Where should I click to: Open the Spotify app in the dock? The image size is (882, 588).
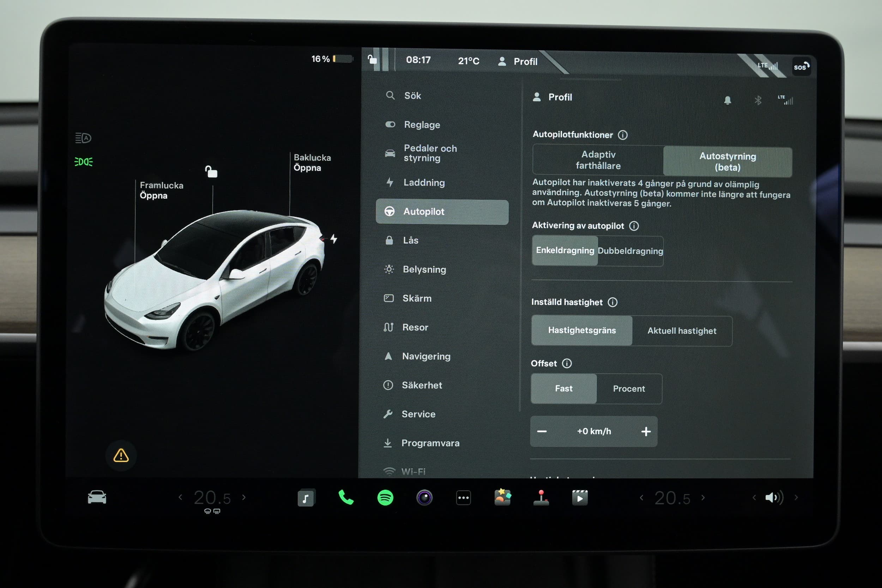click(385, 498)
